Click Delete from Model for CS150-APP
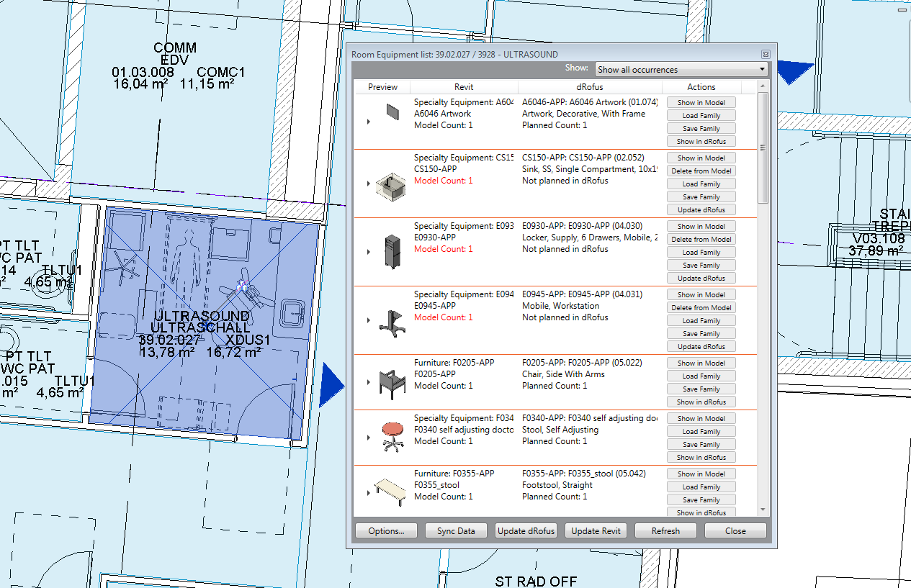 point(701,171)
